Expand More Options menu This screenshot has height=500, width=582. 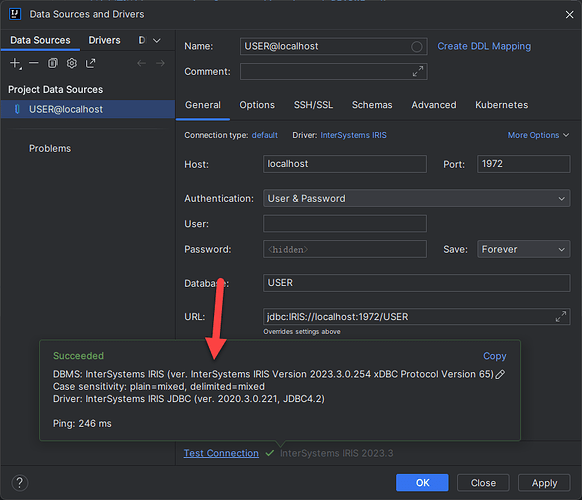point(538,135)
